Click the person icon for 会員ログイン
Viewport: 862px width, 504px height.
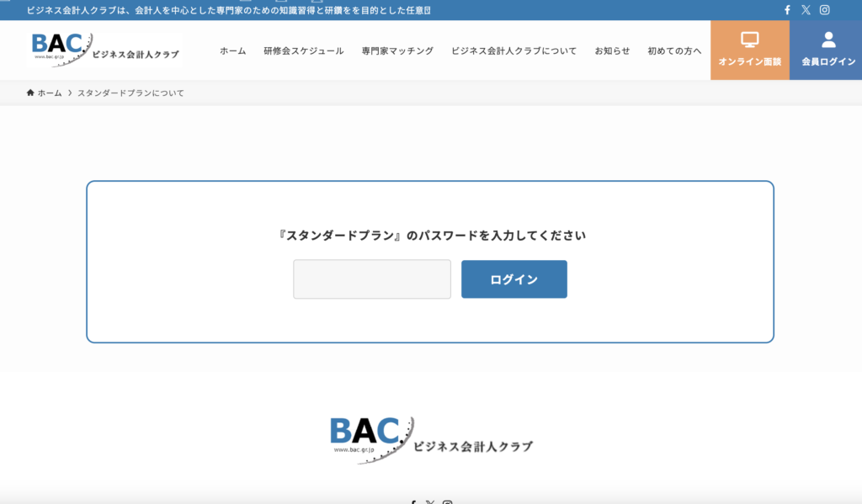coord(828,40)
